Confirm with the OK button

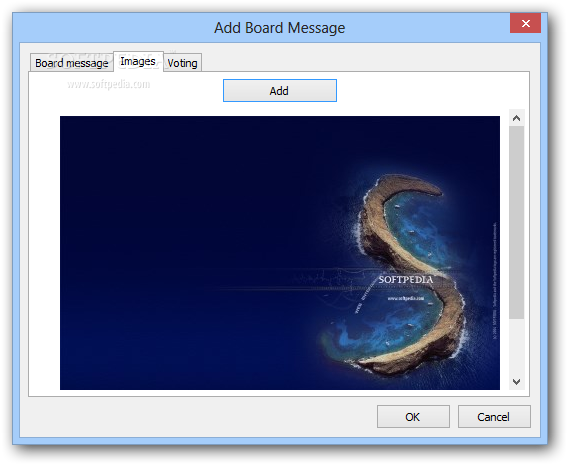pyautogui.click(x=413, y=416)
